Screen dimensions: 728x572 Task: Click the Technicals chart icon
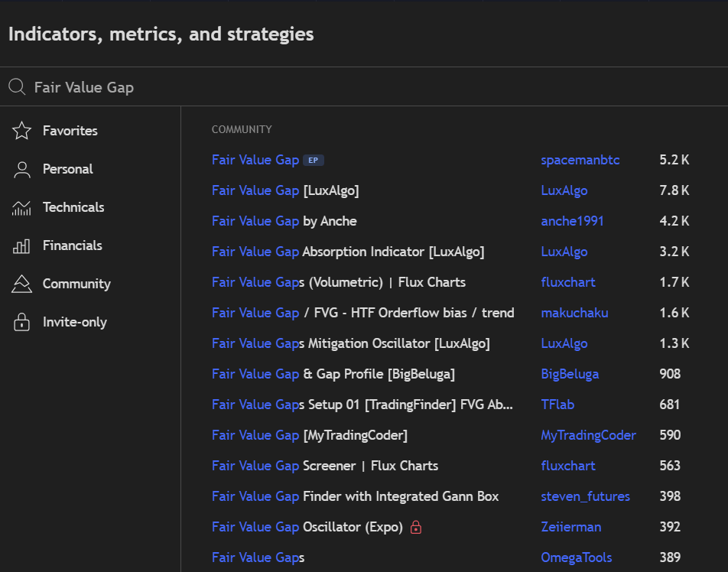coord(21,207)
